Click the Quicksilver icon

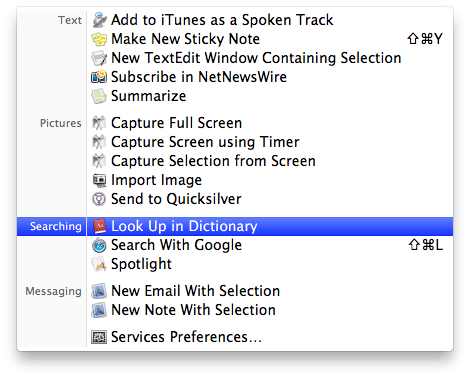pos(99,199)
